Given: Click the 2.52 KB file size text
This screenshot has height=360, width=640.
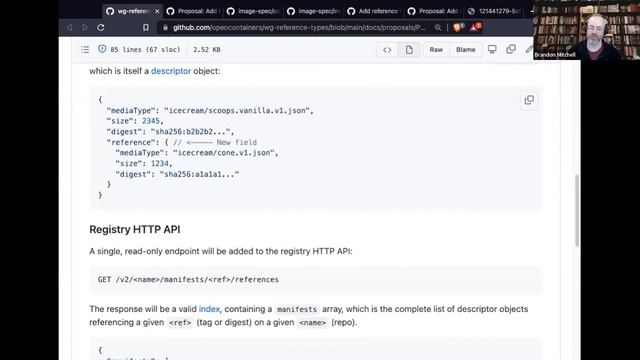Looking at the screenshot, I should click(207, 49).
